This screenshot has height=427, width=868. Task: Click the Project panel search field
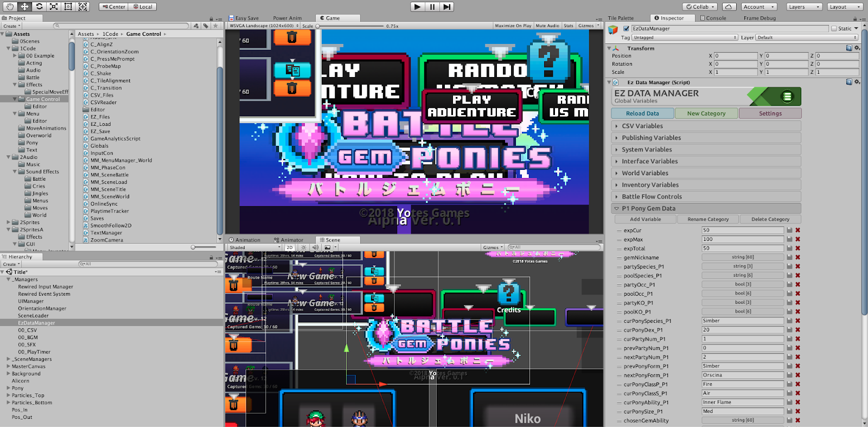pyautogui.click(x=122, y=26)
